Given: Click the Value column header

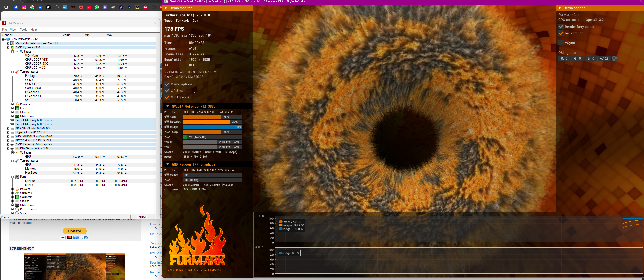Looking at the screenshot, I should click(x=72, y=35).
